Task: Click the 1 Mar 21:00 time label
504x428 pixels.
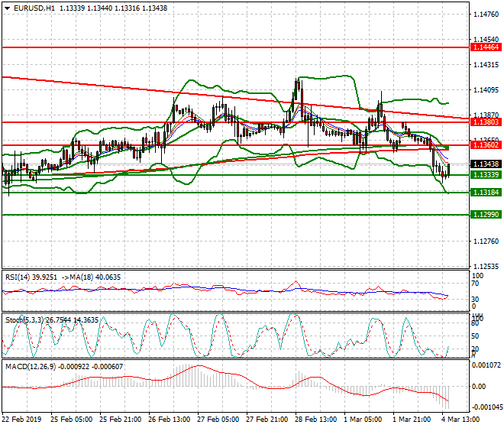Action: tap(412, 420)
